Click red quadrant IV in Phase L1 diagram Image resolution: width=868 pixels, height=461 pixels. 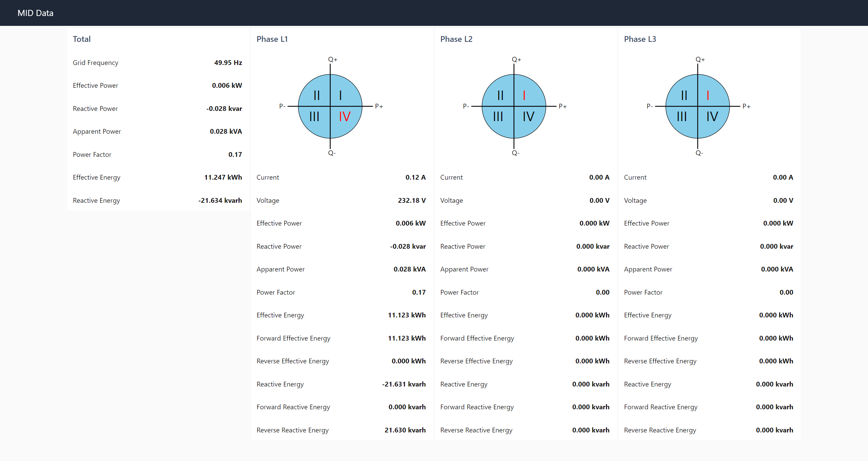click(344, 117)
